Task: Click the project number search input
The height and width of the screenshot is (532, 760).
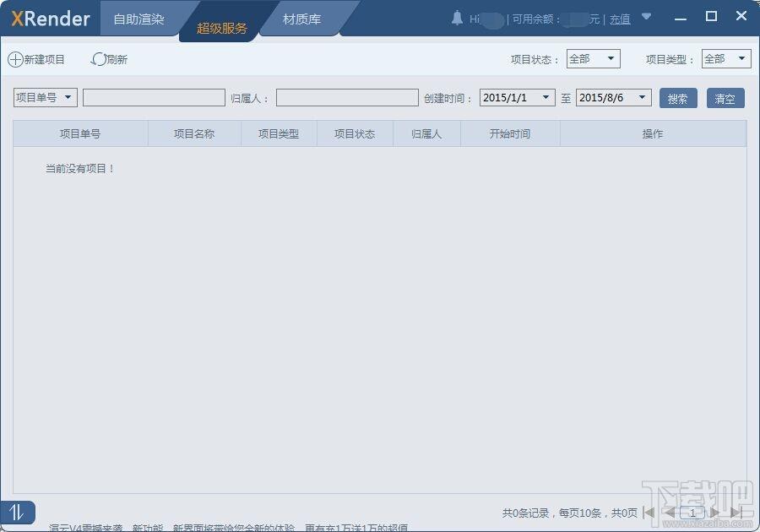Action: pos(155,97)
